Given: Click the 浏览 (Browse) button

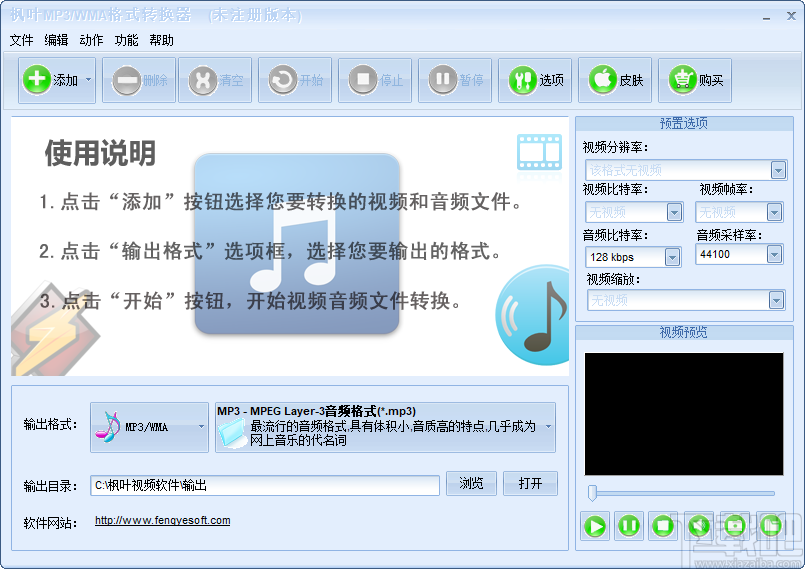Looking at the screenshot, I should [471, 483].
